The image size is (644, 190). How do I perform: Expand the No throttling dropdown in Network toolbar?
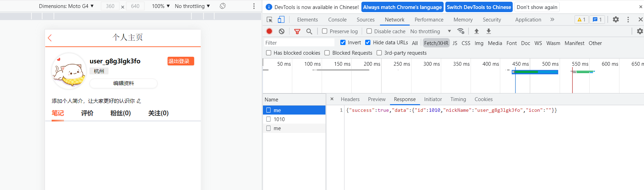[430, 31]
